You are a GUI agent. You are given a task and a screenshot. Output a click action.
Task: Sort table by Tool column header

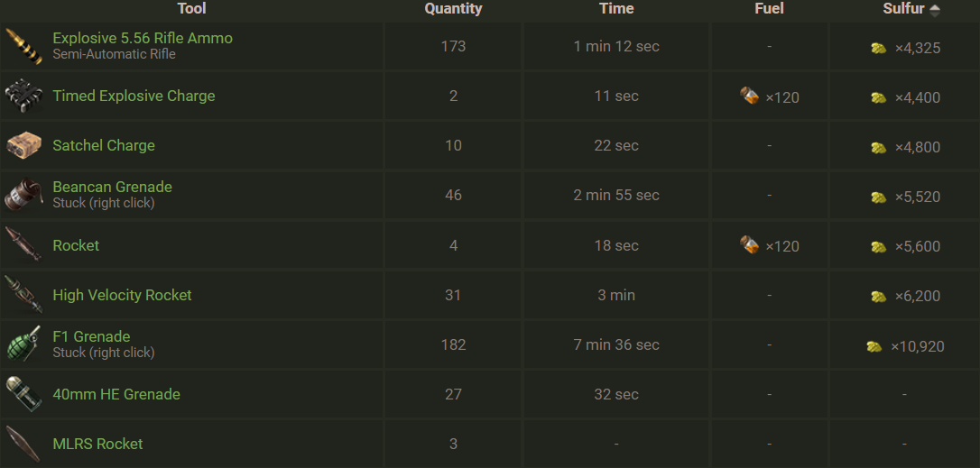pyautogui.click(x=191, y=9)
